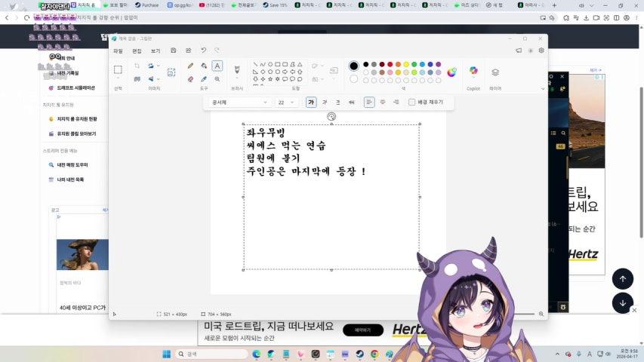The height and width of the screenshot is (362, 644).
Task: Select the Color picker eyedropper tool
Action: 204,78
